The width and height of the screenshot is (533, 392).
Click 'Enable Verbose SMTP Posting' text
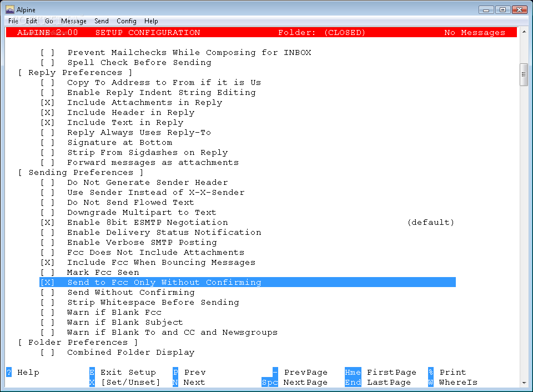click(x=142, y=243)
